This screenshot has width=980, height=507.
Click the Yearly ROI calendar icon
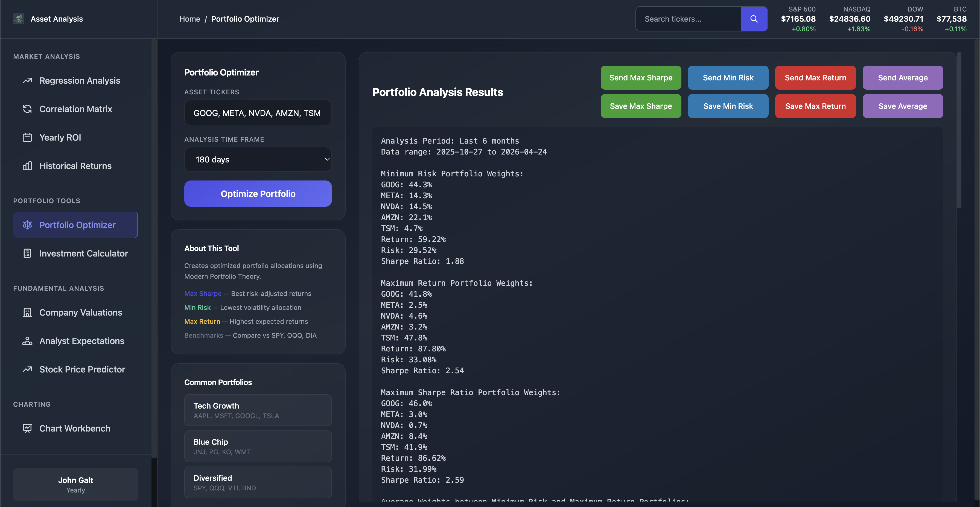point(27,138)
